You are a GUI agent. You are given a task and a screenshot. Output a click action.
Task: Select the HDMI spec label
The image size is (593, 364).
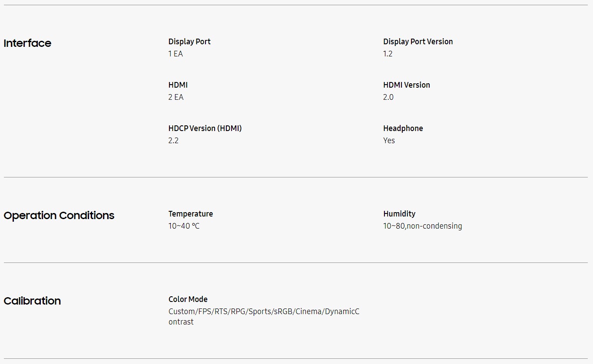[x=178, y=85]
